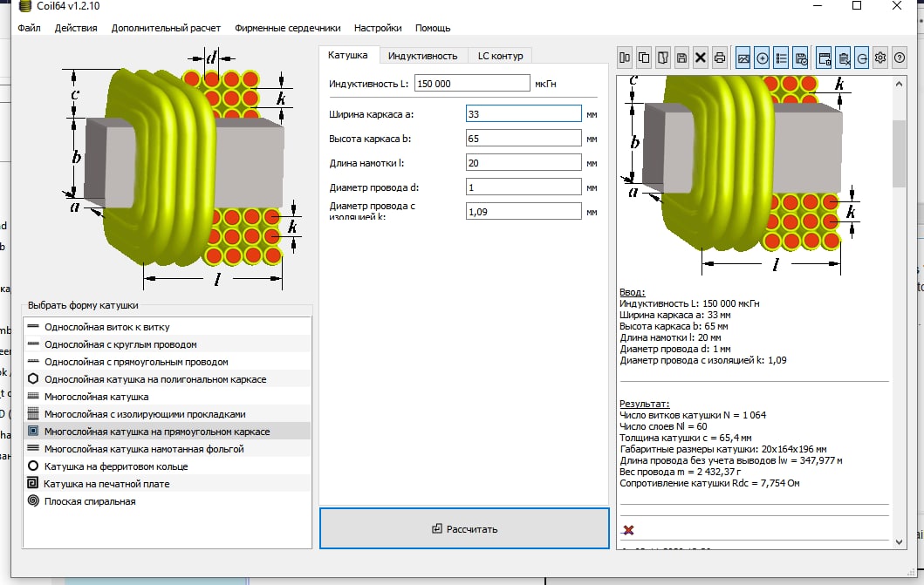Switch to the Катушка tab

(x=347, y=55)
